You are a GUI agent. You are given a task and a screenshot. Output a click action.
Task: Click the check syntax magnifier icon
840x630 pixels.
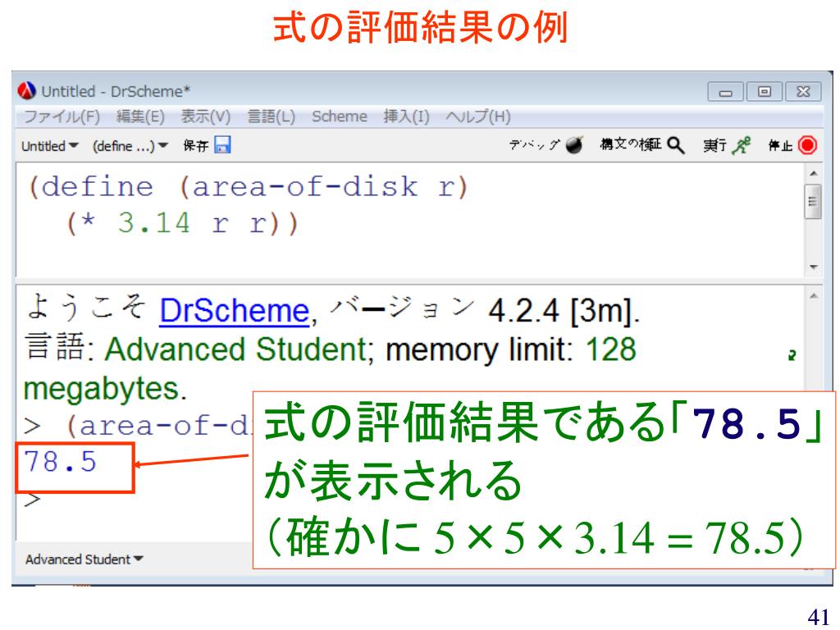click(676, 144)
